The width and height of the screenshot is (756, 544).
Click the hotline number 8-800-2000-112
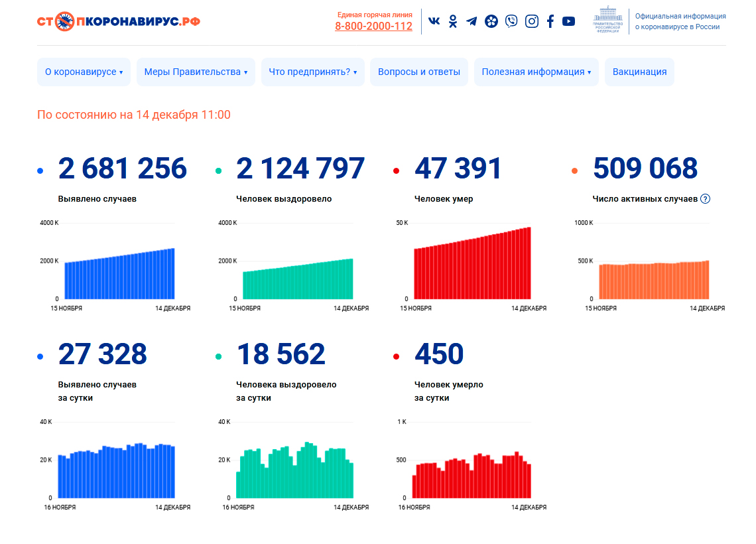tap(373, 27)
